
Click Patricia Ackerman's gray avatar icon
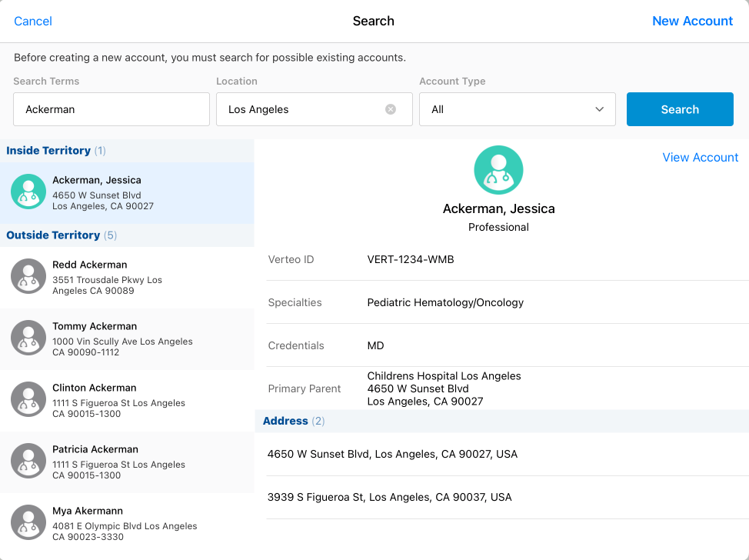point(28,462)
